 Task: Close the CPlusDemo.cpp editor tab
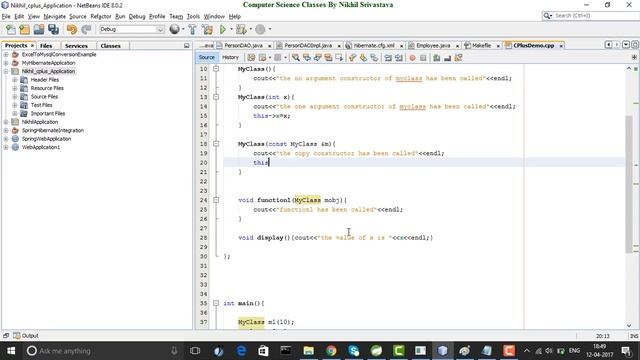[561, 46]
